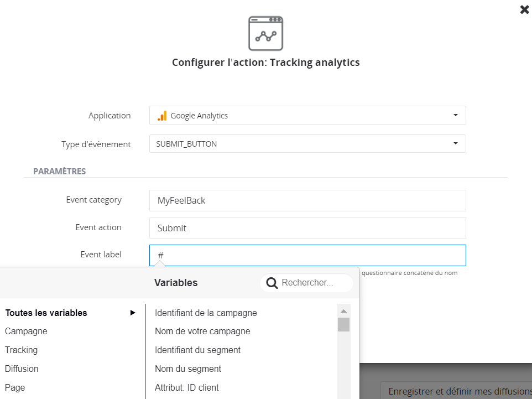
Task: Insert the Attribut: ID client variable
Action: point(187,388)
